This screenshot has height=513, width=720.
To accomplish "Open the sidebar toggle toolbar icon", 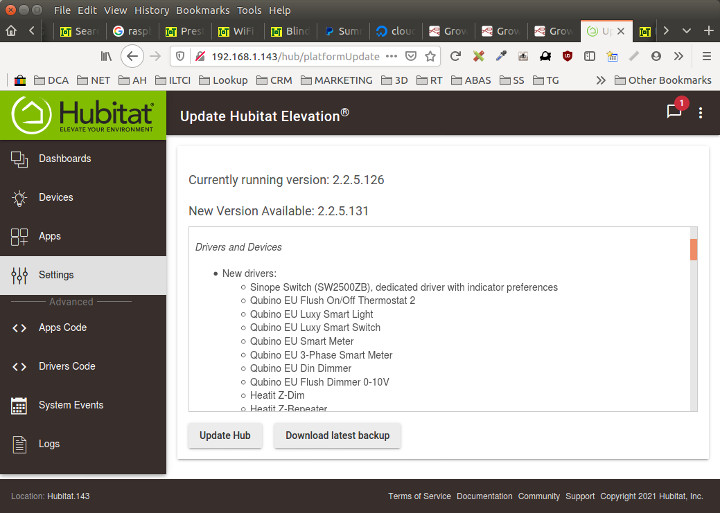I will pos(590,56).
